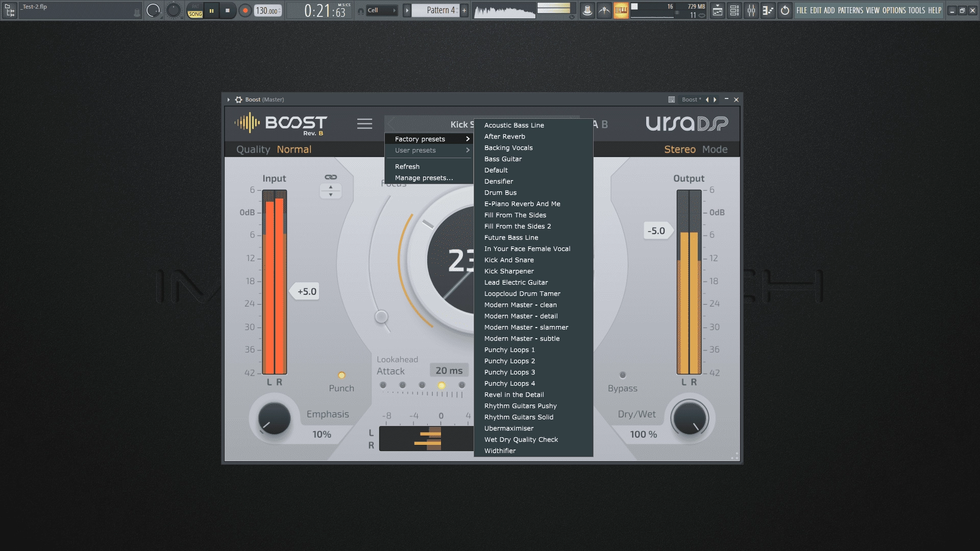Click the Emphasis knob
This screenshot has width=980, height=551.
pyautogui.click(x=274, y=419)
